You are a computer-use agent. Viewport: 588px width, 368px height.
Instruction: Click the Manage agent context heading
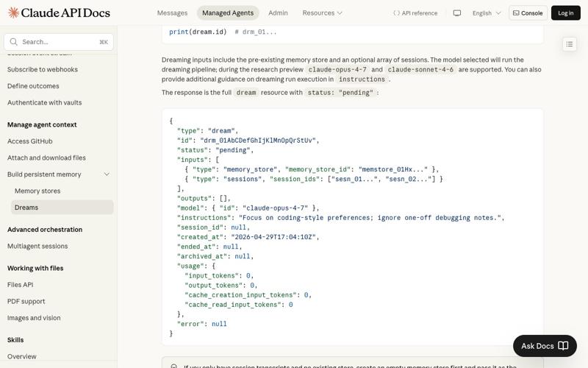coord(42,124)
